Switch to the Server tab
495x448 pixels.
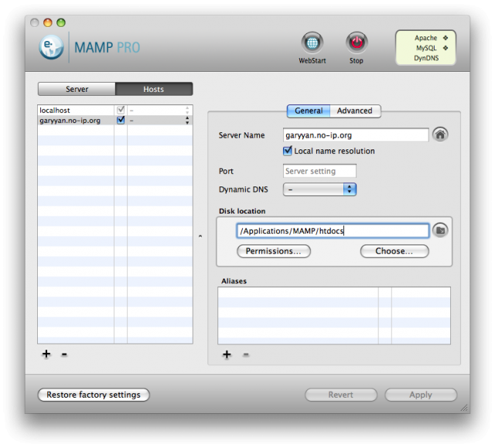click(x=77, y=89)
